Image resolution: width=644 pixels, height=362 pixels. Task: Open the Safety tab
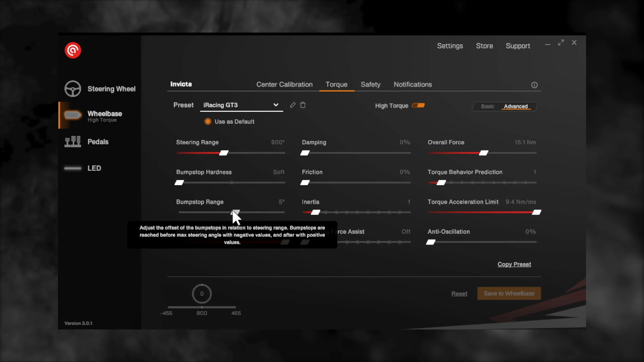(x=370, y=84)
